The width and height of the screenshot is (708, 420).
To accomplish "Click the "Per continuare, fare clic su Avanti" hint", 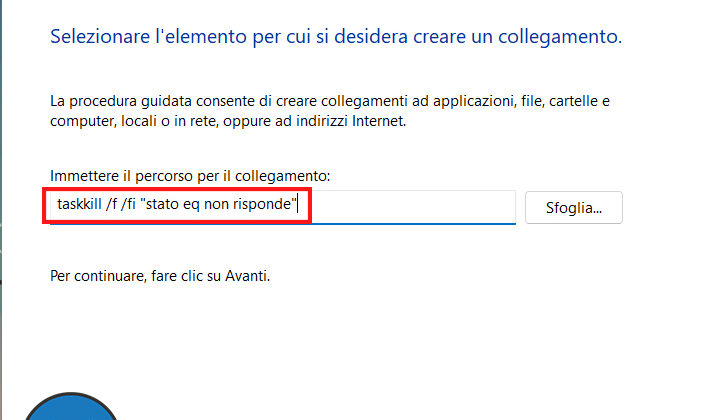I will pos(160,275).
